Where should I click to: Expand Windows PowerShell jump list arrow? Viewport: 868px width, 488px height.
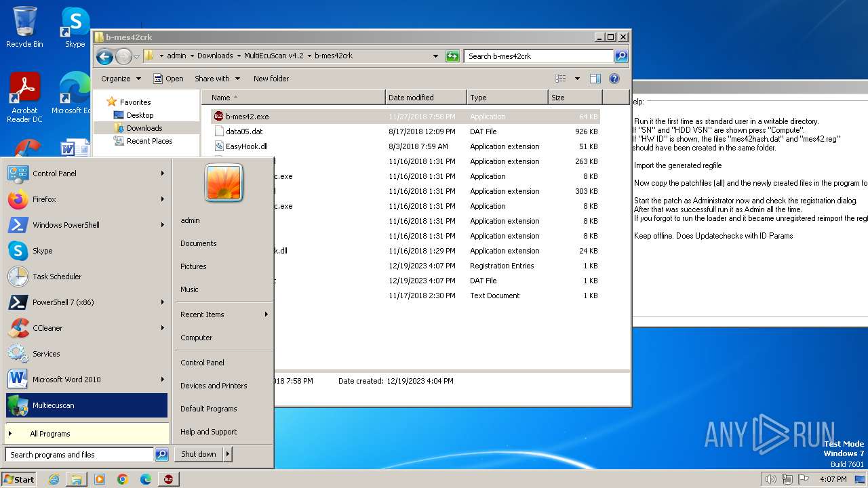[x=163, y=225]
